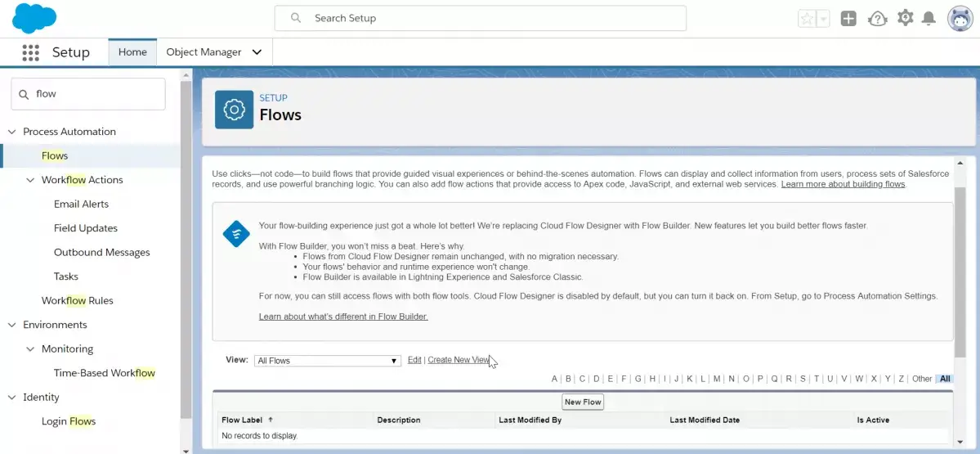The image size is (980, 454).
Task: Open the Object Manager tab
Action: (204, 52)
